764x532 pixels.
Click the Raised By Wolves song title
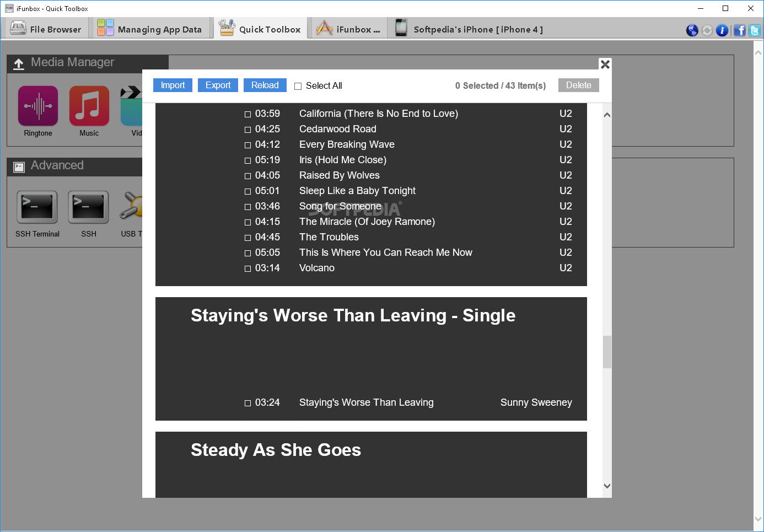coord(340,175)
